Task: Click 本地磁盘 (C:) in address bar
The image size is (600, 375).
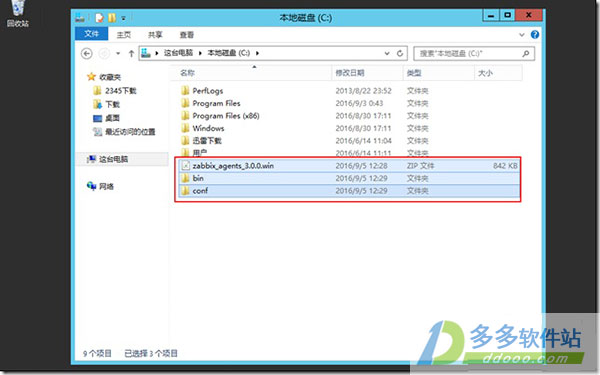Action: 229,53
